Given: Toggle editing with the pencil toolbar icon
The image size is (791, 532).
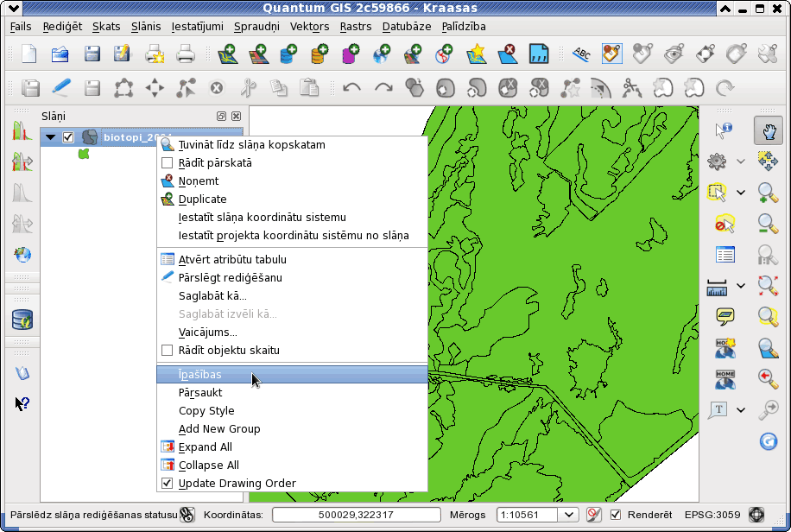Looking at the screenshot, I should point(61,88).
